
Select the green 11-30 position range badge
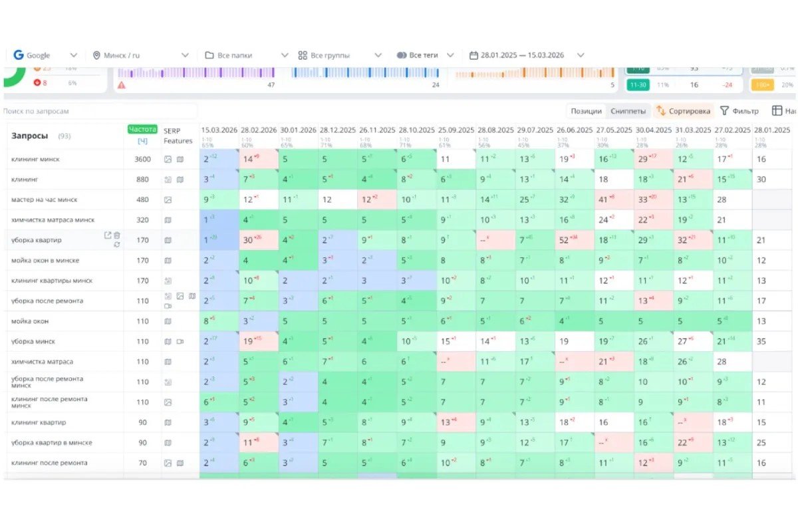638,85
